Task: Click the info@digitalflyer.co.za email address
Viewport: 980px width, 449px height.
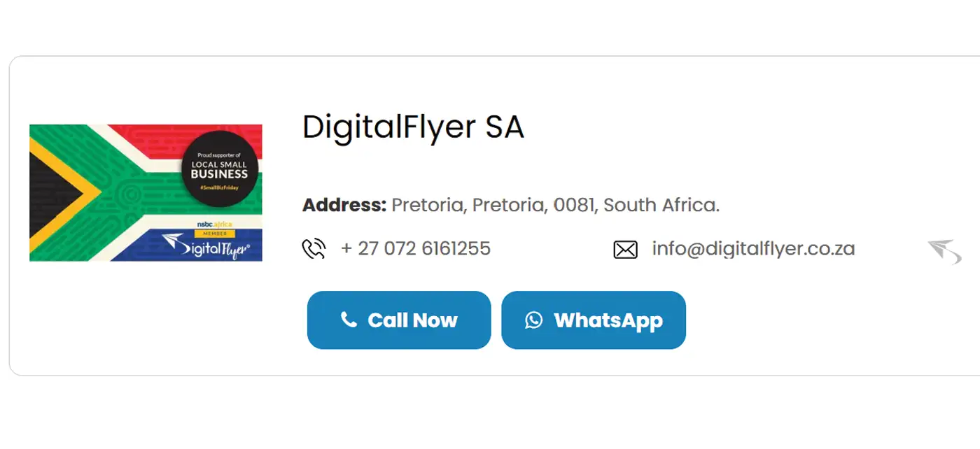Action: click(753, 249)
